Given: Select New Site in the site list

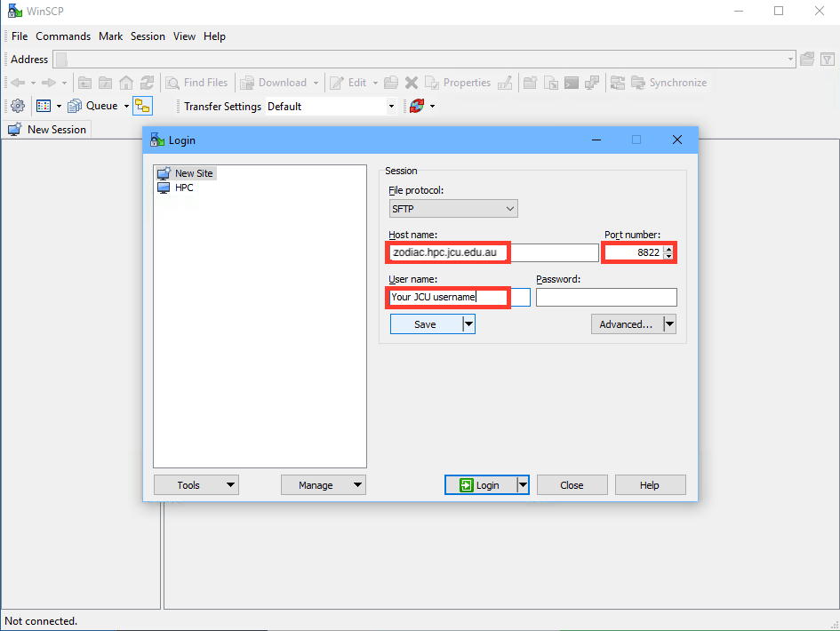Looking at the screenshot, I should [186, 173].
